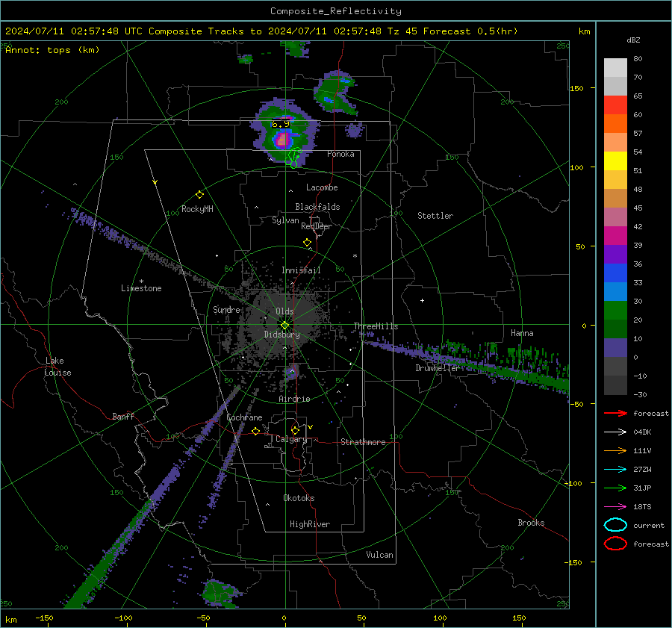
Task: Click the Sundre label
Action: (226, 309)
